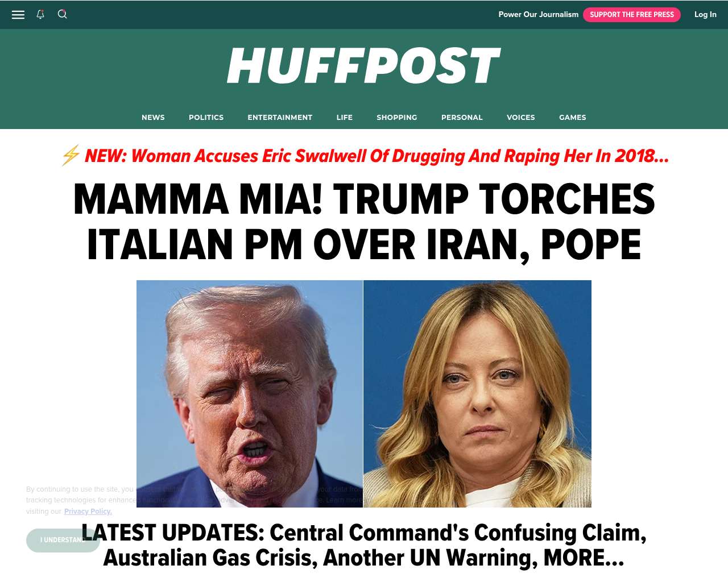Open the hamburger menu icon

tap(18, 15)
